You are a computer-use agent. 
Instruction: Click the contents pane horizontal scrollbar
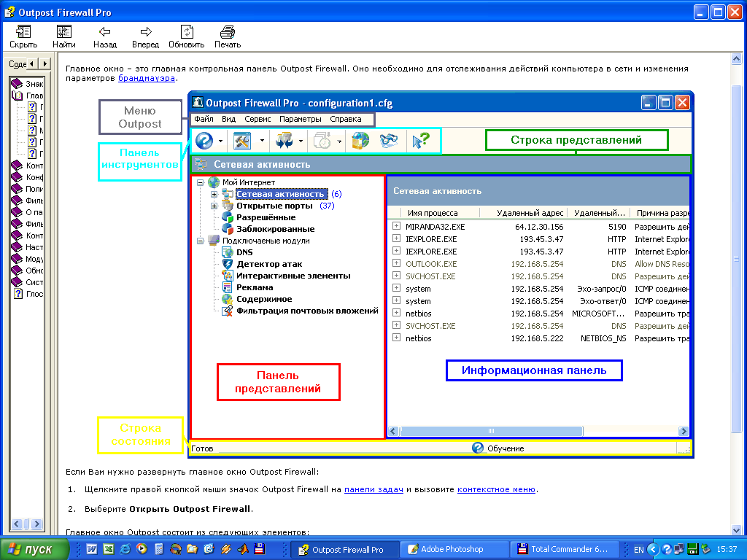pyautogui.click(x=27, y=524)
